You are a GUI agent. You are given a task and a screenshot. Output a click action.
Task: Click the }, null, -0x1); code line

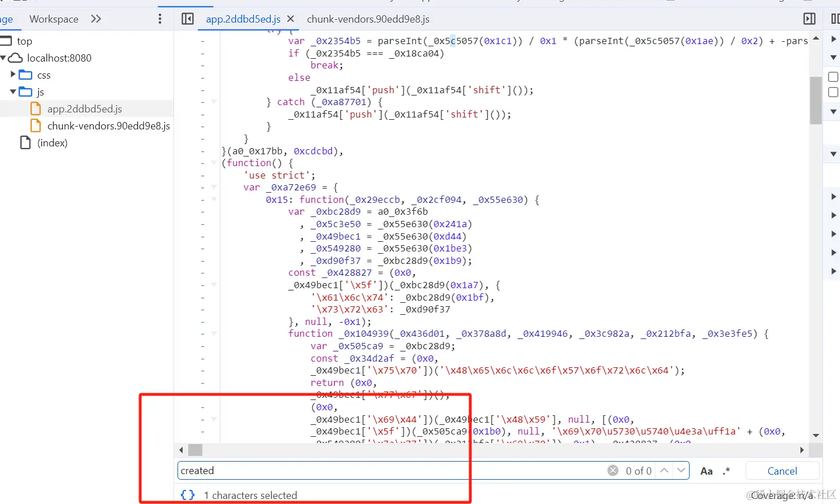coord(330,321)
